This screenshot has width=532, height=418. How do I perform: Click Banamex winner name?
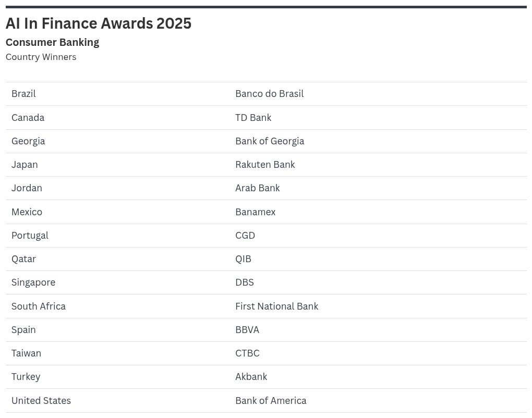(255, 212)
